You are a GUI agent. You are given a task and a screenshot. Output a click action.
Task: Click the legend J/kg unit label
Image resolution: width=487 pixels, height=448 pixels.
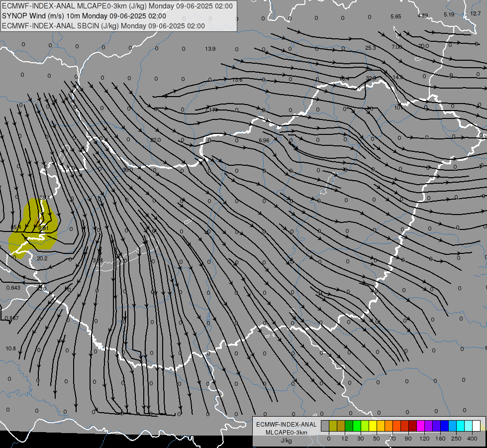287,441
